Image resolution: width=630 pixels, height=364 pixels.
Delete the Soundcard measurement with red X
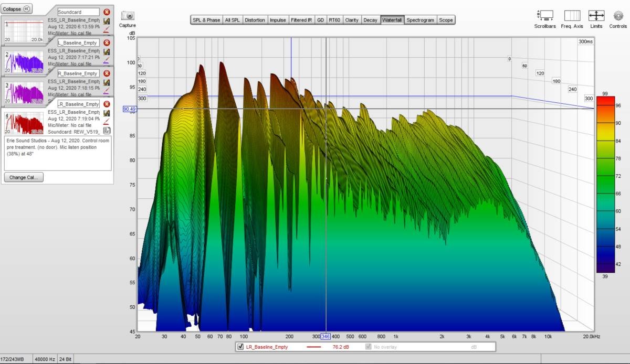click(107, 12)
